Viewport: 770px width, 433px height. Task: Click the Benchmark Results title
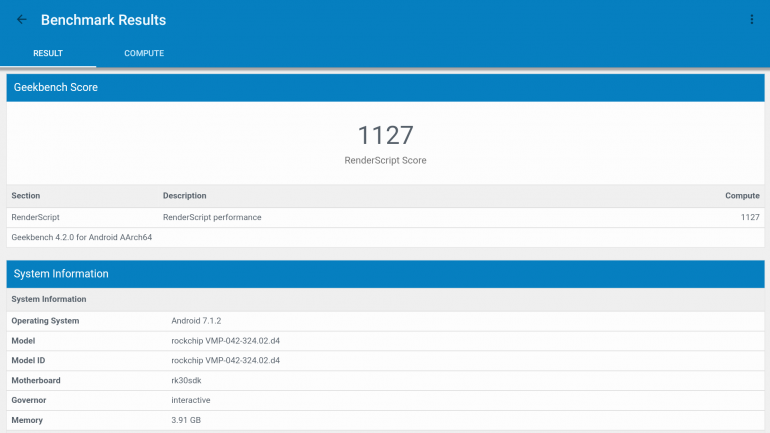(x=103, y=20)
